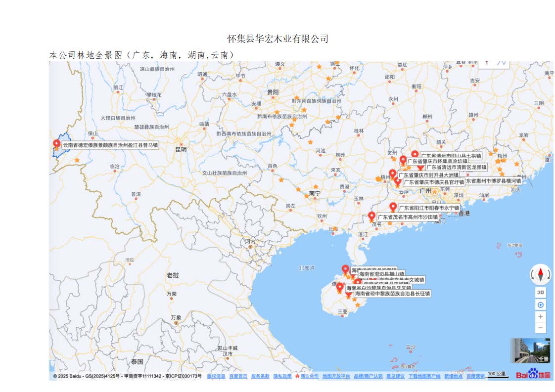Toggle the 3D map view
Viewport: 555px width, 392px height.
[x=541, y=293]
